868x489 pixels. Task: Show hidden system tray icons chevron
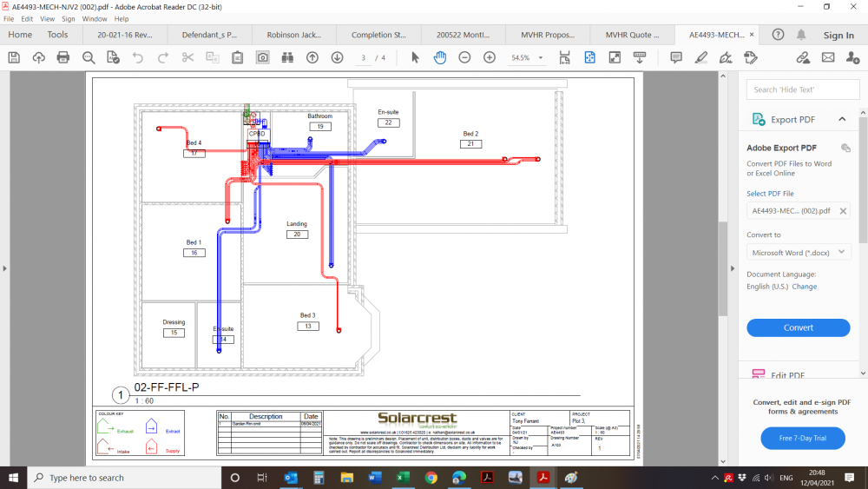pyautogui.click(x=714, y=478)
